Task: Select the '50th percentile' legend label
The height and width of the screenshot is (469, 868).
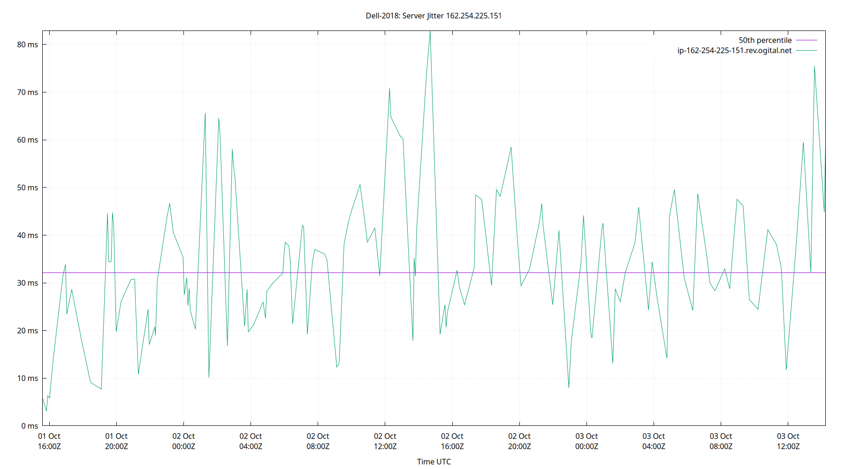Action: click(x=765, y=40)
